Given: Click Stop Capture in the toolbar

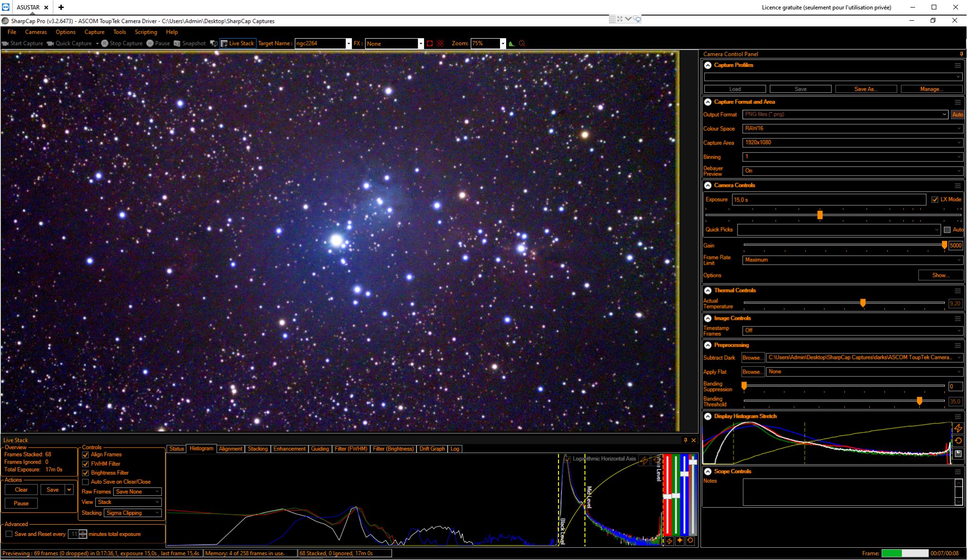Looking at the screenshot, I should point(122,43).
